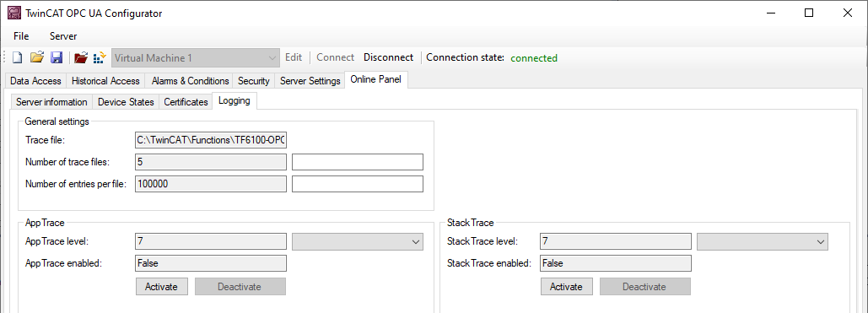Open the Server Settings tab
The width and height of the screenshot is (868, 313).
click(310, 81)
